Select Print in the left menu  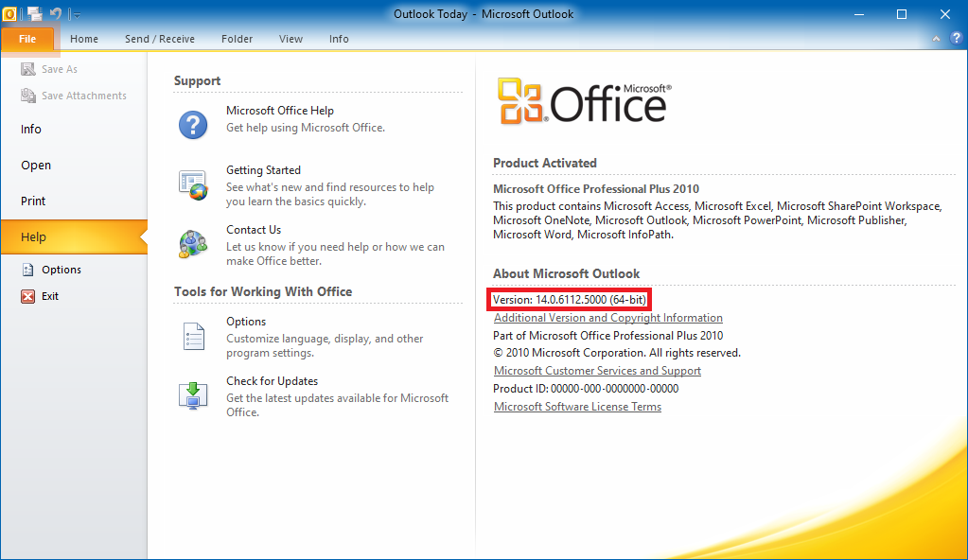point(33,201)
